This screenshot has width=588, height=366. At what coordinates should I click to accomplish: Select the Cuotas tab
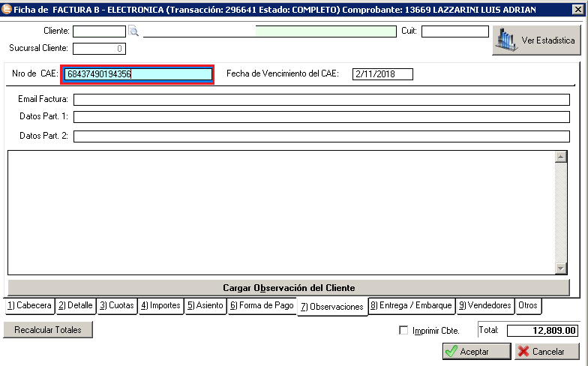117,305
